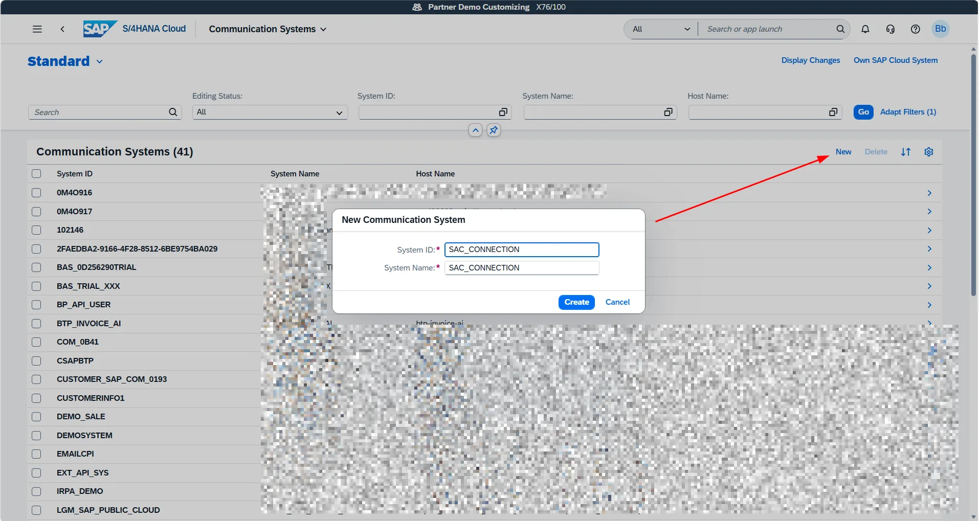Navigate into the BP_API_USER row chevron
This screenshot has height=521, width=980.
(x=929, y=305)
